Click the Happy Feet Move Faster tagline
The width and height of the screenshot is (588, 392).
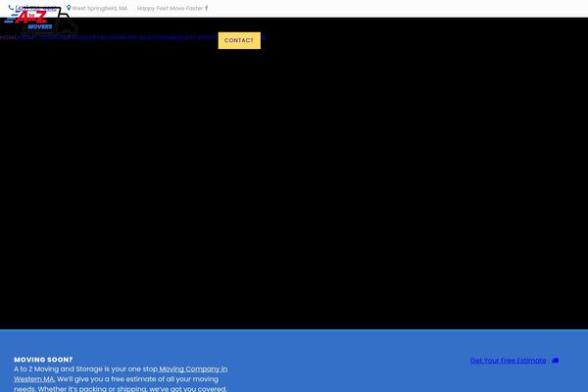(170, 8)
